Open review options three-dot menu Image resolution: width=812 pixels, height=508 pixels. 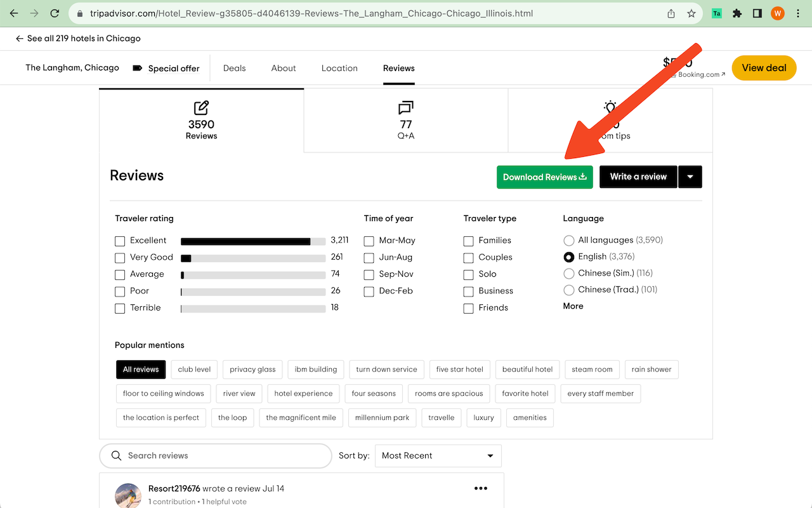(481, 488)
